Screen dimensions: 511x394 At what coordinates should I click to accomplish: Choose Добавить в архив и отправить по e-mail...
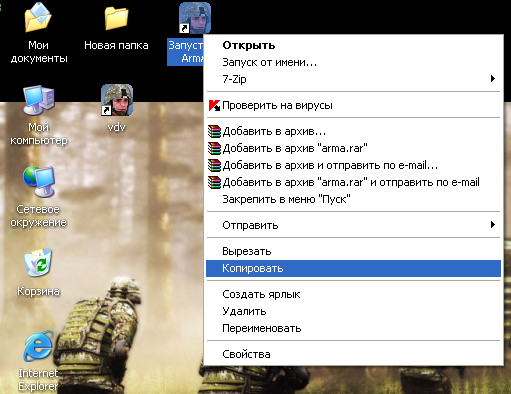click(x=353, y=165)
